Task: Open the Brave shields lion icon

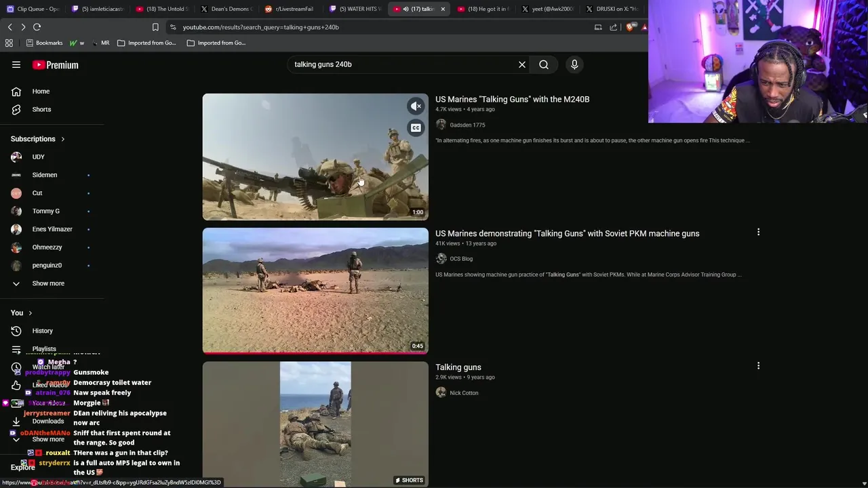Action: (630, 27)
